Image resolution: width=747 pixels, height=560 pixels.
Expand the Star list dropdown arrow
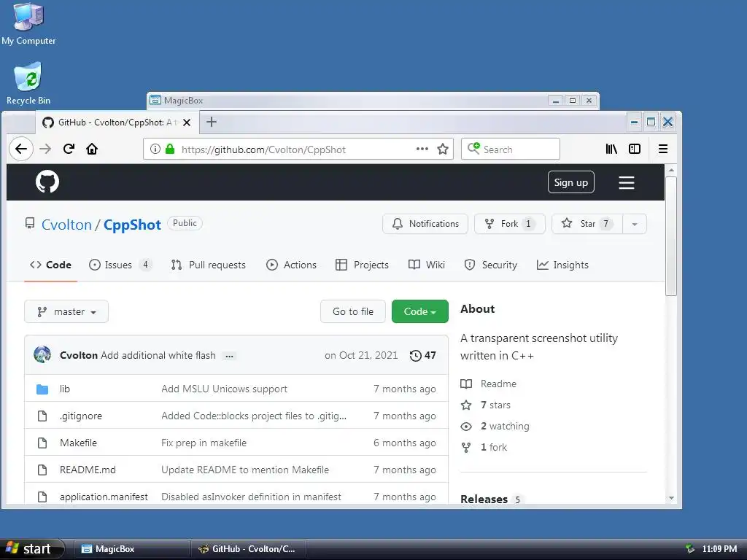[635, 224]
